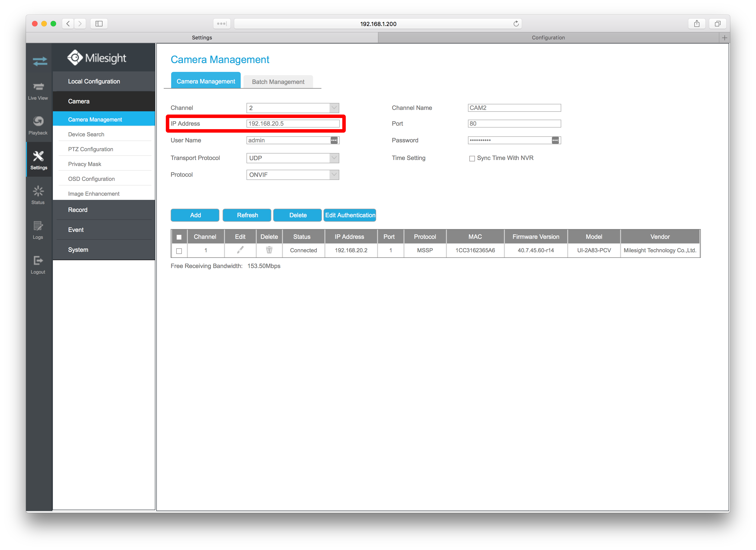Viewport: 756px width, 550px height.
Task: Check the channel 1 row checkbox
Action: coord(179,251)
